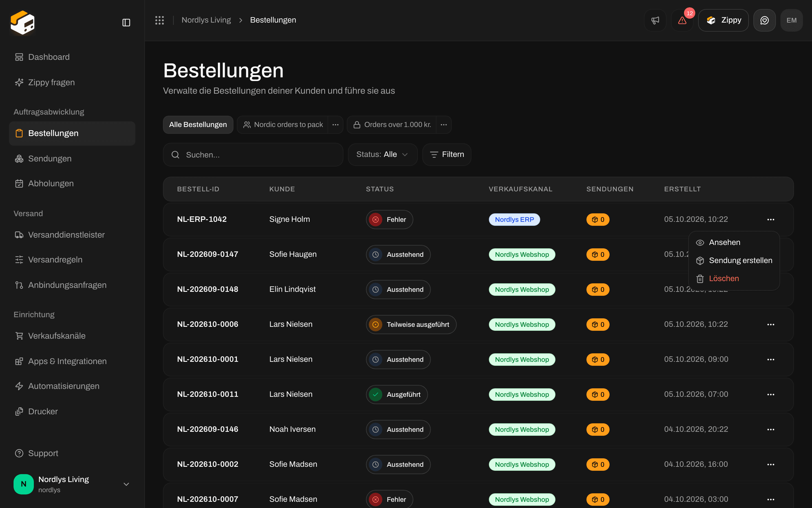Switch to Alle Bestellungen tab
The width and height of the screenshot is (812, 508).
pyautogui.click(x=198, y=125)
